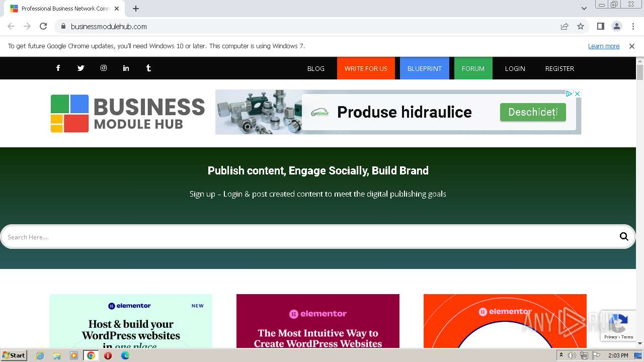Reload the page
Image resolution: width=644 pixels, height=362 pixels.
pos(43,26)
